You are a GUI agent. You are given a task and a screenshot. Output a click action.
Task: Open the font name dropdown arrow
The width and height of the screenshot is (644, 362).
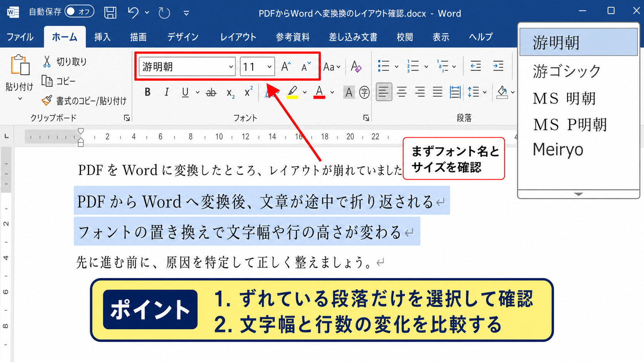[231, 67]
